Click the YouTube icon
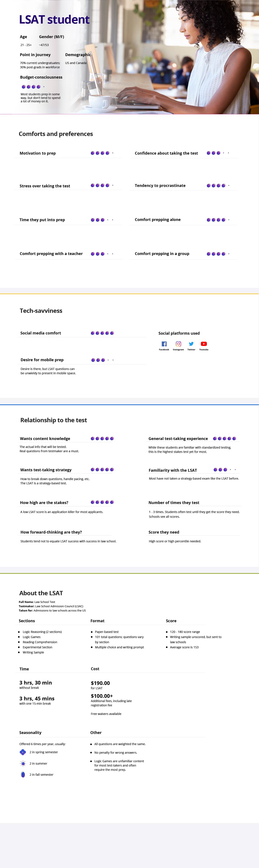This screenshot has height=868, width=259. pyautogui.click(x=204, y=344)
